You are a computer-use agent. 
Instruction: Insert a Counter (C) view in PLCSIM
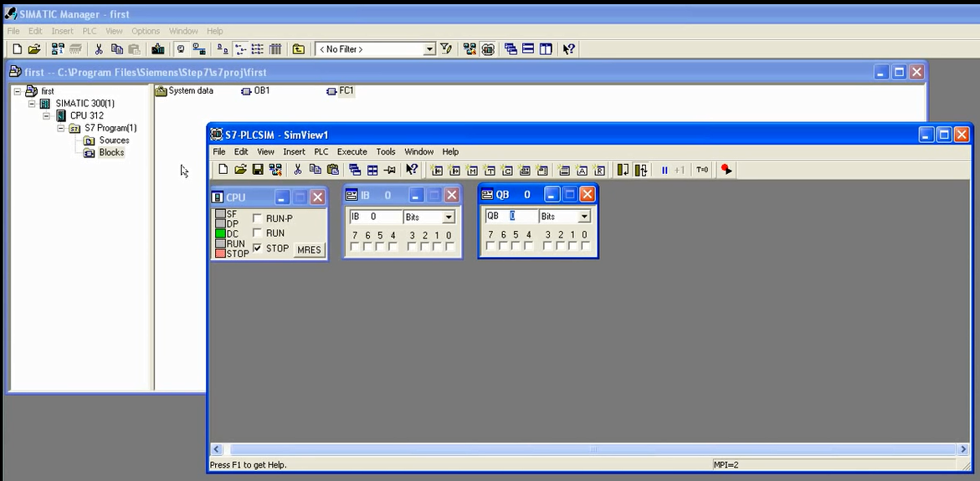(x=507, y=170)
